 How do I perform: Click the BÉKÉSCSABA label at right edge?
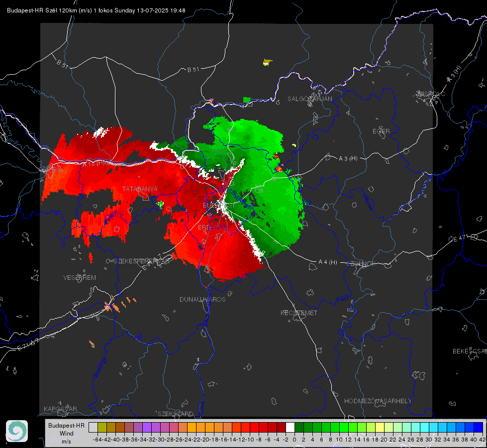470,351
